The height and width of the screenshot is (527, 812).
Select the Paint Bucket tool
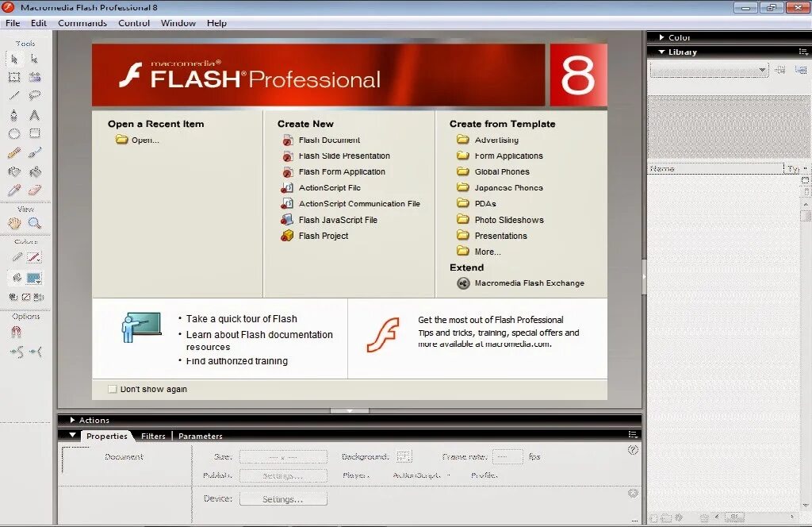click(35, 171)
